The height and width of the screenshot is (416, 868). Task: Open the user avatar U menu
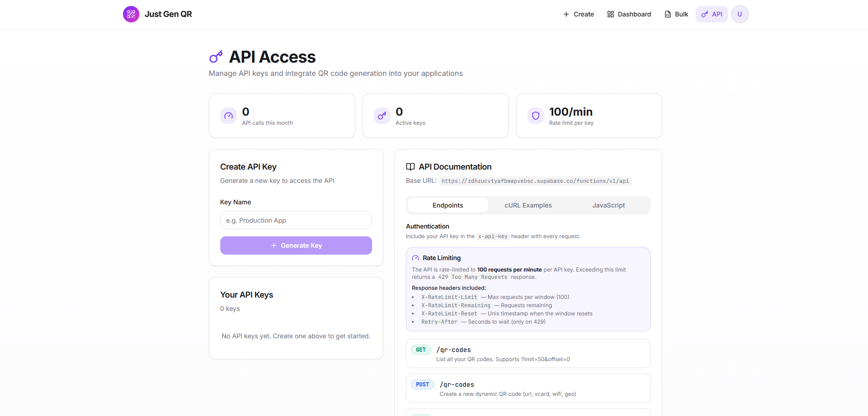pos(740,14)
